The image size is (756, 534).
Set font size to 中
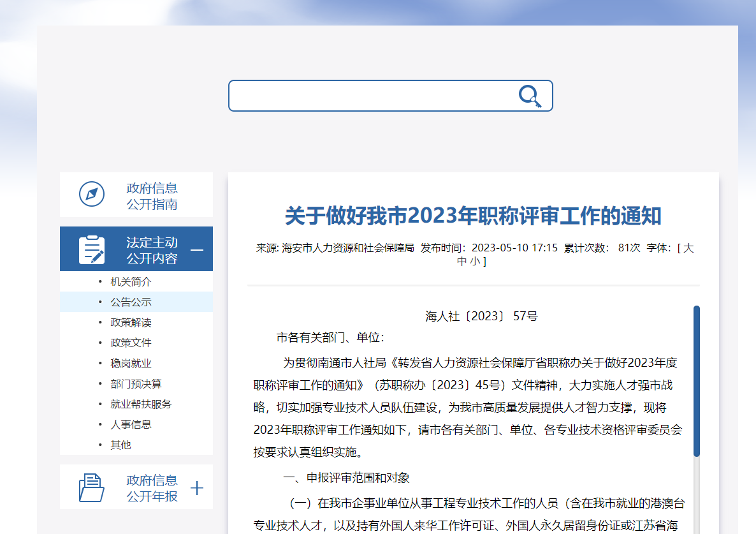tap(462, 262)
